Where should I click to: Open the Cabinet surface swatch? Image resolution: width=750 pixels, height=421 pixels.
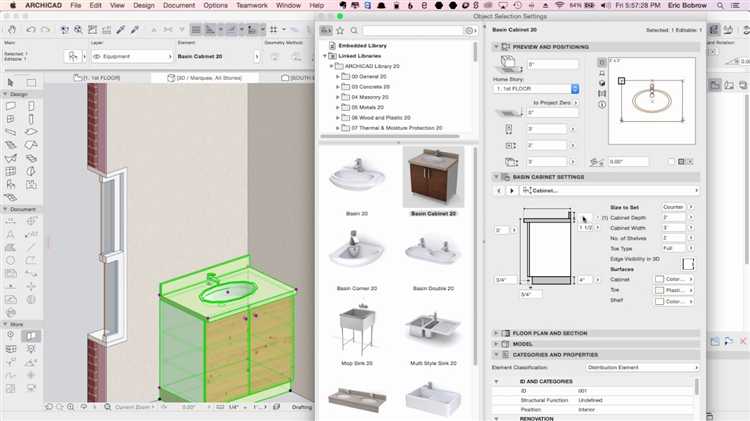(674, 279)
